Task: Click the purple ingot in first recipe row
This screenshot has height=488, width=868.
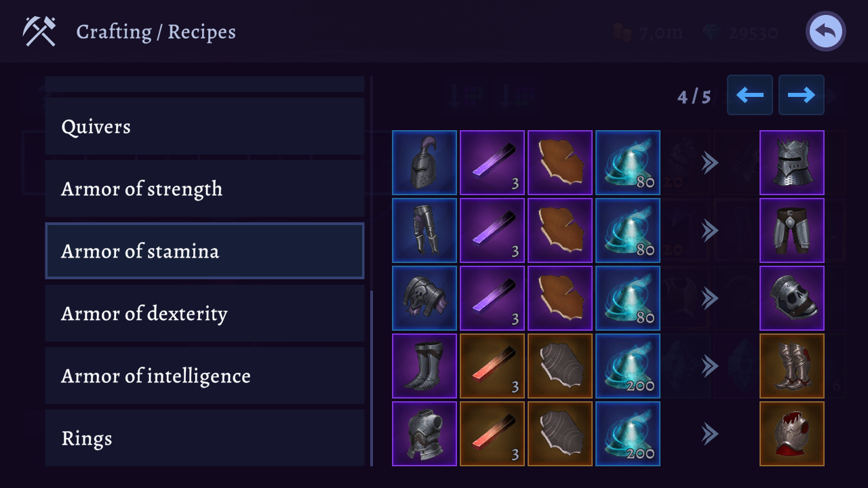Action: (x=492, y=163)
